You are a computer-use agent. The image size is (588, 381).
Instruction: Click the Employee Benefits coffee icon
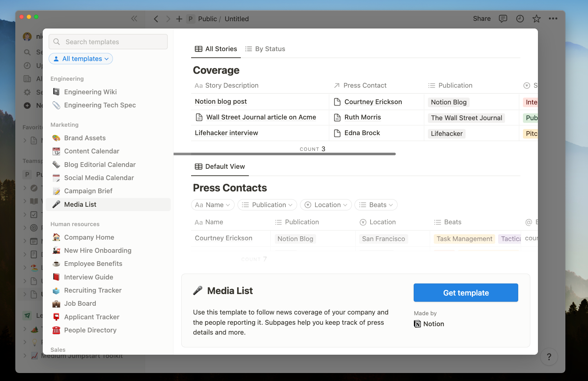point(56,264)
